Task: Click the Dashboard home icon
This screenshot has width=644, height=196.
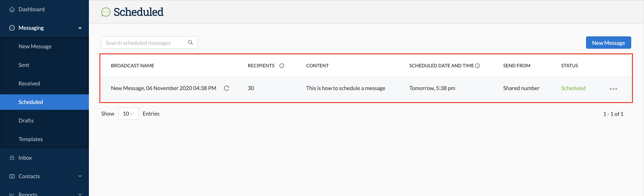Action: point(12,9)
